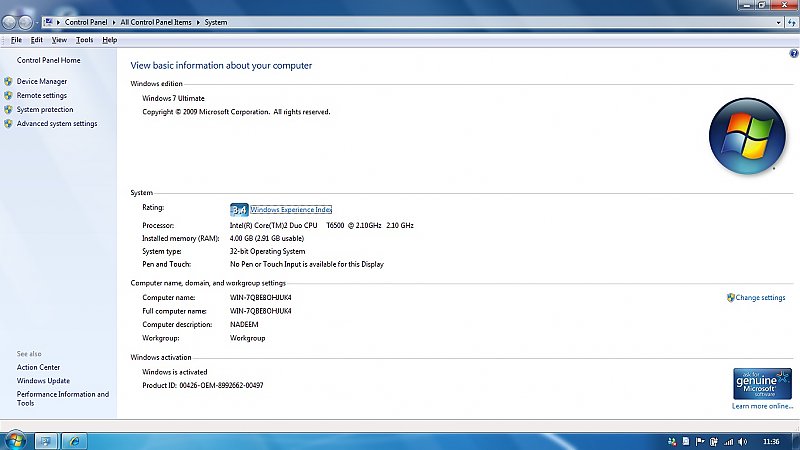The width and height of the screenshot is (800, 450).
Task: Click Learn more online link
Action: [762, 406]
